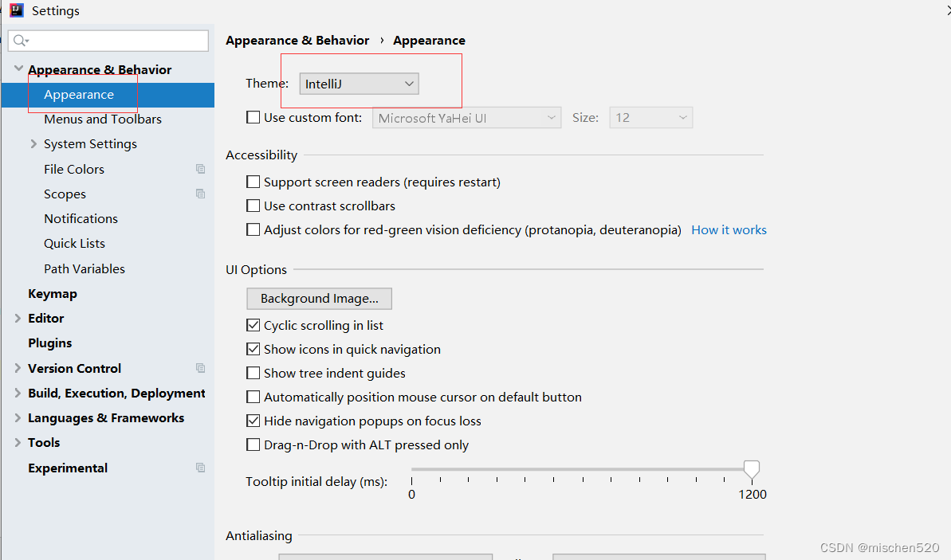Enable Drag-n-Drop with ALT pressed only
The image size is (951, 560).
[253, 444]
